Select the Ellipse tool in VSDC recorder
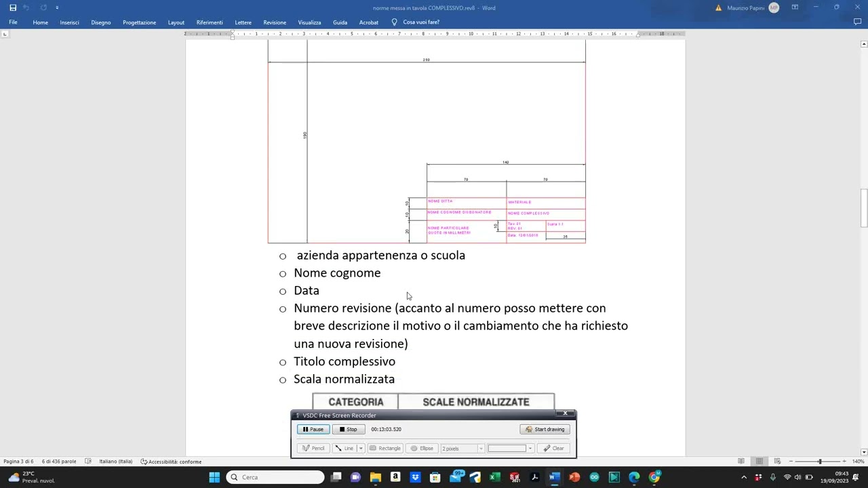 coord(422,448)
